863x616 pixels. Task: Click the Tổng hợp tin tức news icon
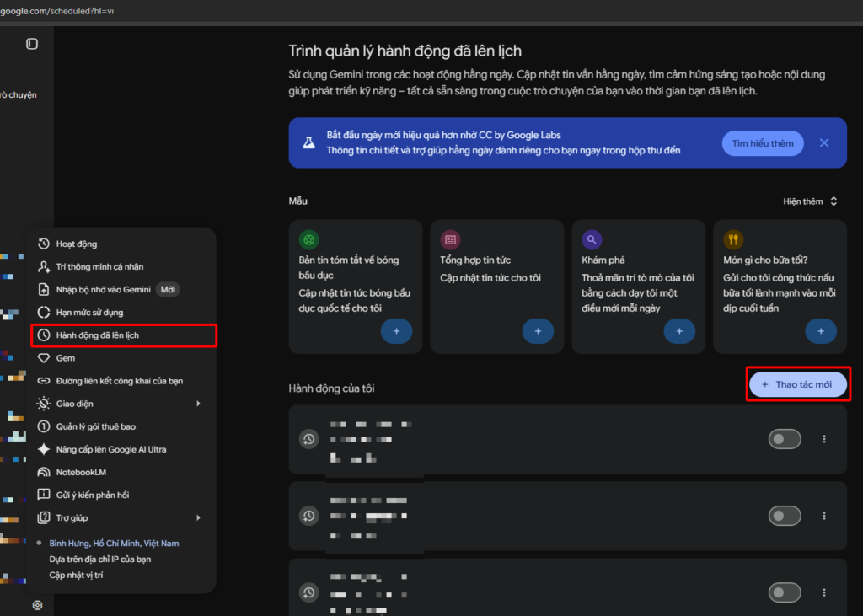(x=450, y=239)
